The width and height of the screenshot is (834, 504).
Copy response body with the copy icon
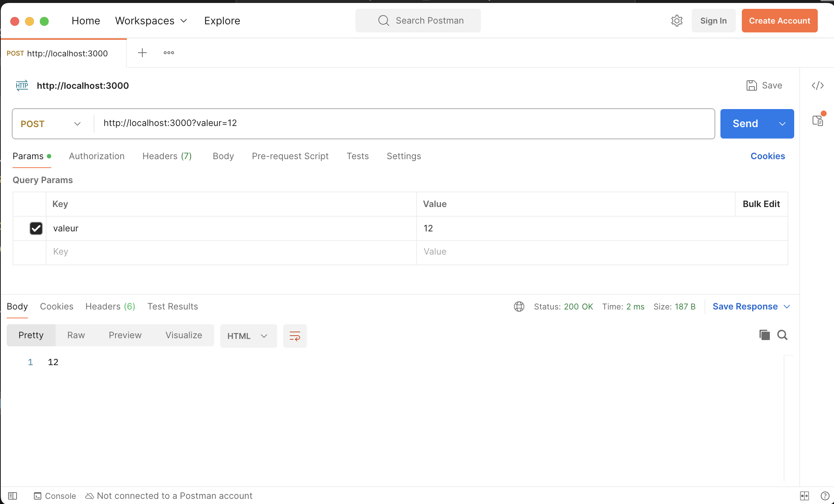coord(764,335)
